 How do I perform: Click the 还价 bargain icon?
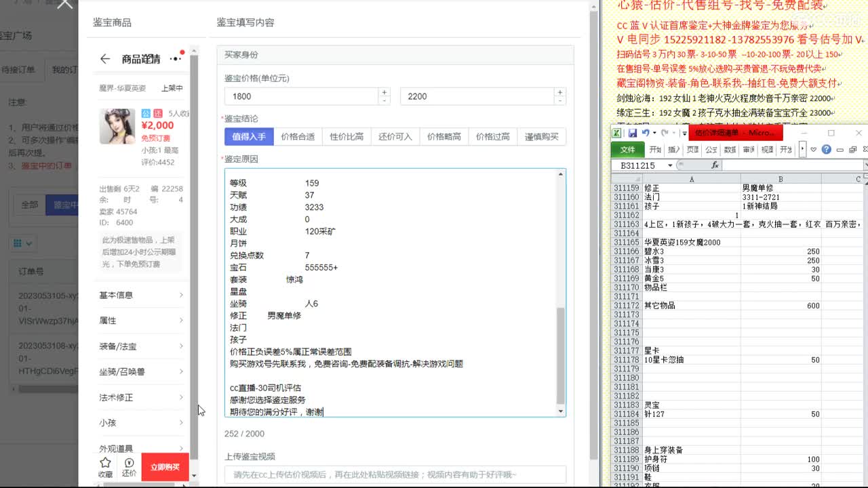click(129, 464)
